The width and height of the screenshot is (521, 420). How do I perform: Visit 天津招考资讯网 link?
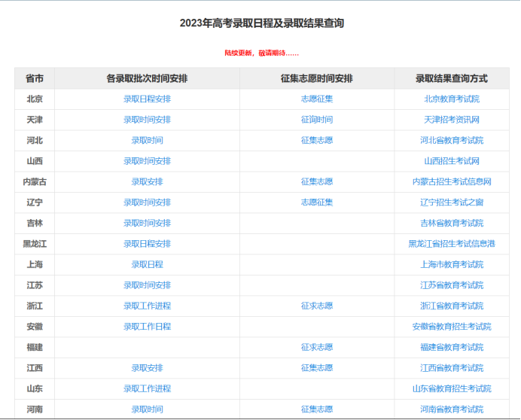[452, 120]
